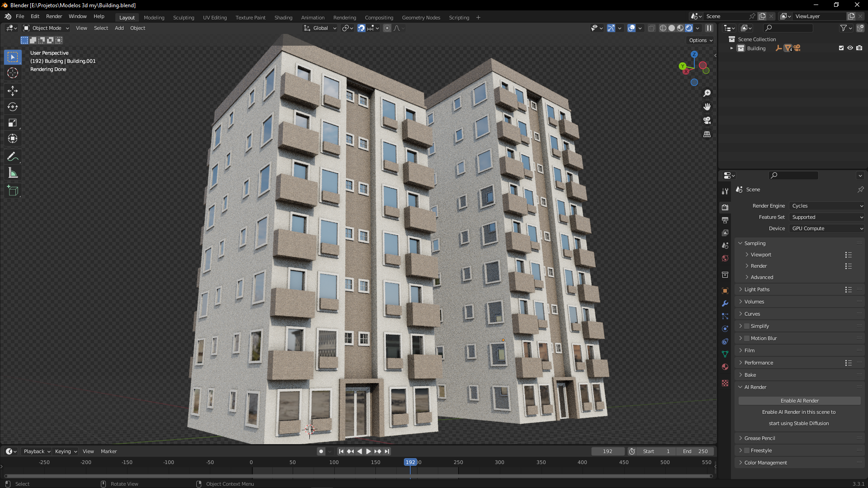Viewport: 868px width, 488px height.
Task: Activate the Transform tool
Action: (13, 138)
